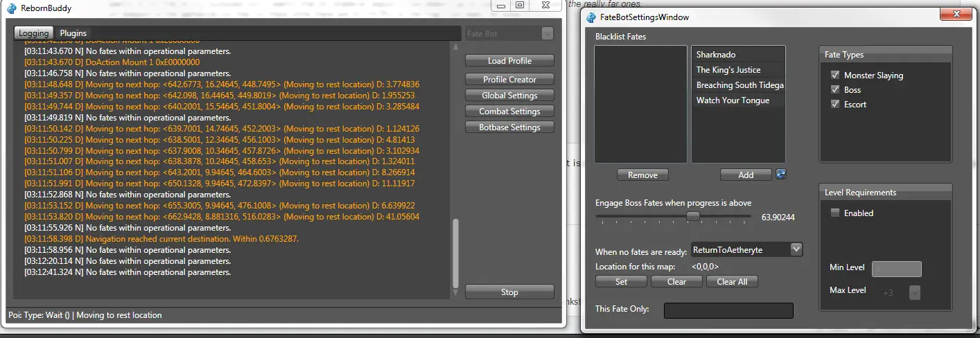Image resolution: width=980 pixels, height=338 pixels.
Task: Select the Logging tab
Action: (33, 33)
